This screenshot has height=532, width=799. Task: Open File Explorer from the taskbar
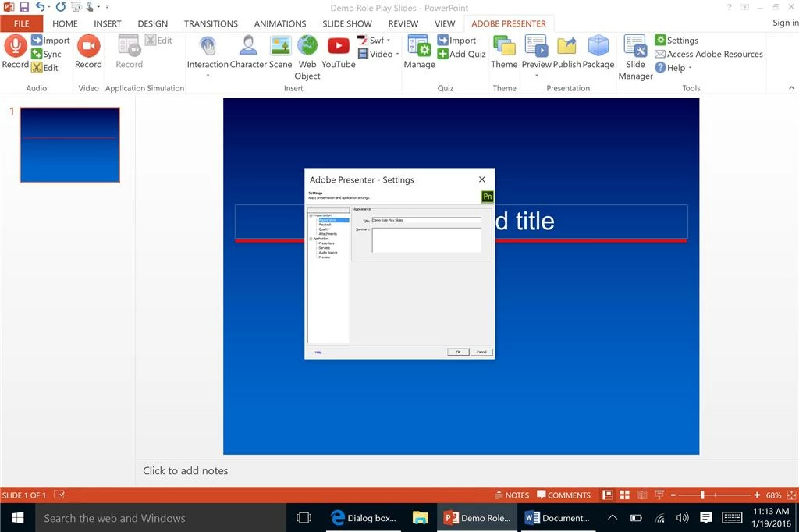[x=421, y=518]
